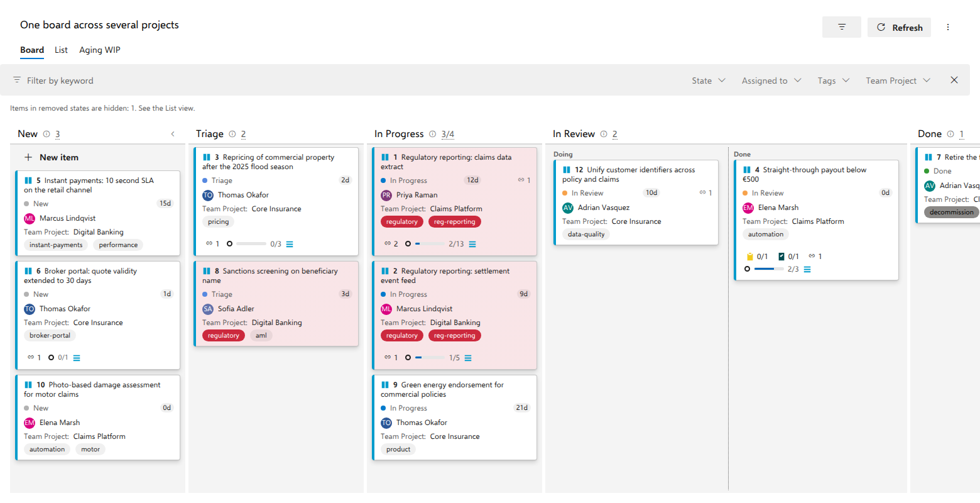Click the info icon beside the Triage column
This screenshot has width=980, height=503.
coord(232,134)
